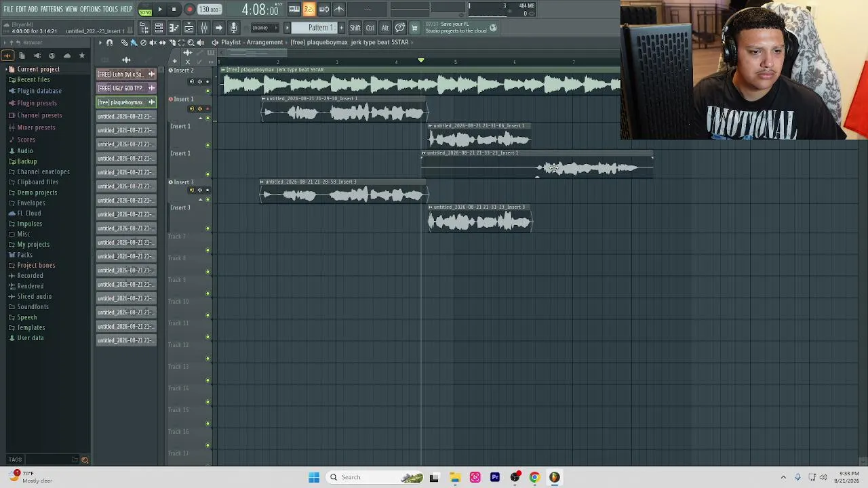
Task: Toggle the metronome/countdown 3-2-1 button
Action: pyautogui.click(x=309, y=9)
